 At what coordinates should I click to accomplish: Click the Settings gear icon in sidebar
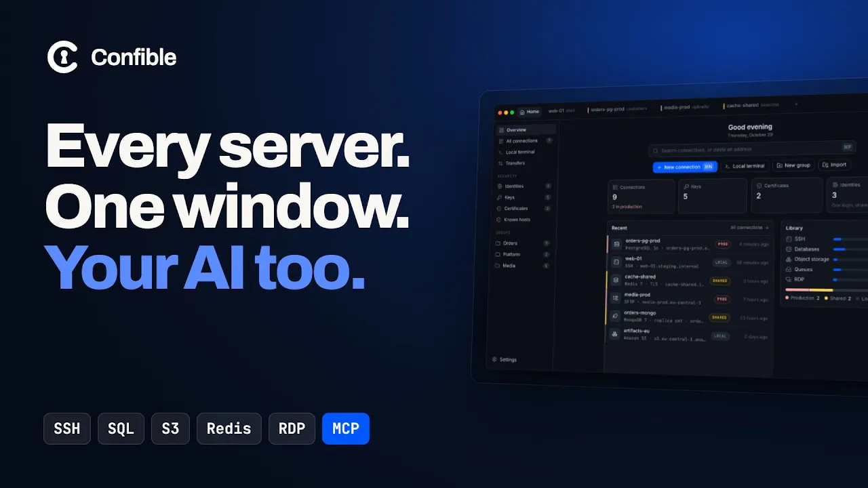click(494, 359)
